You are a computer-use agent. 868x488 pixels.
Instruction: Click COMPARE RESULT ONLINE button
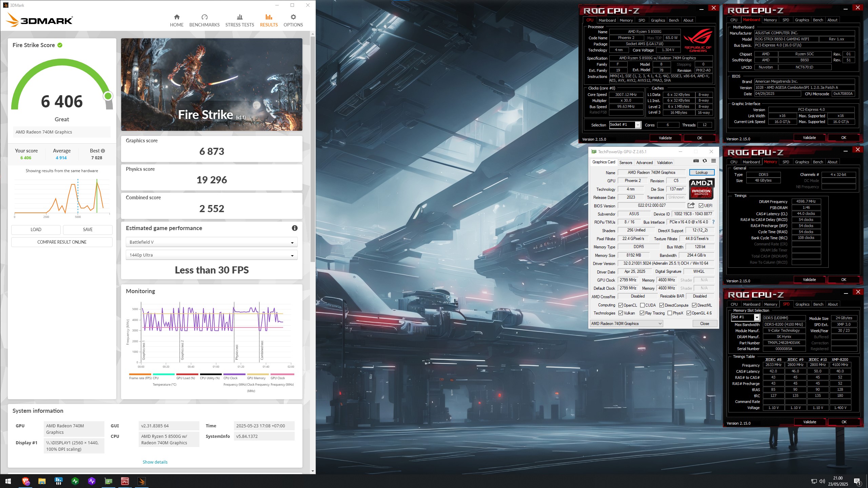62,242
